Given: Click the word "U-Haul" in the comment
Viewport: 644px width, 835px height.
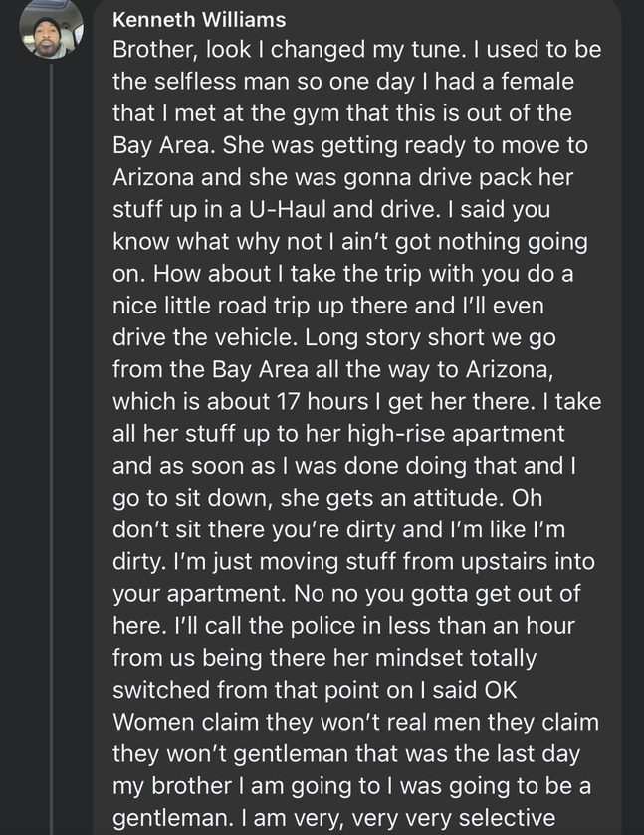Looking at the screenshot, I should coord(287,209).
